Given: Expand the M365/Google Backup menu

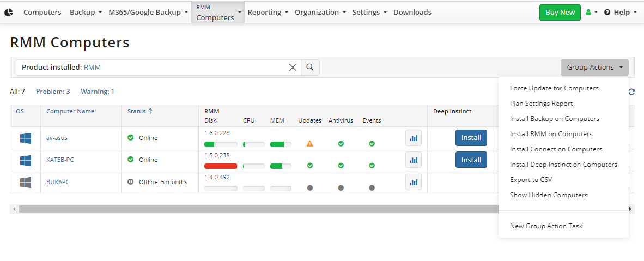Looking at the screenshot, I should click(148, 13).
